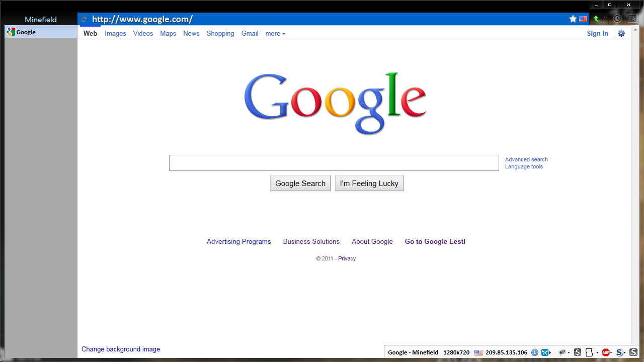644x362 pixels.
Task: Open the Business Solutions link
Action: pos(311,241)
